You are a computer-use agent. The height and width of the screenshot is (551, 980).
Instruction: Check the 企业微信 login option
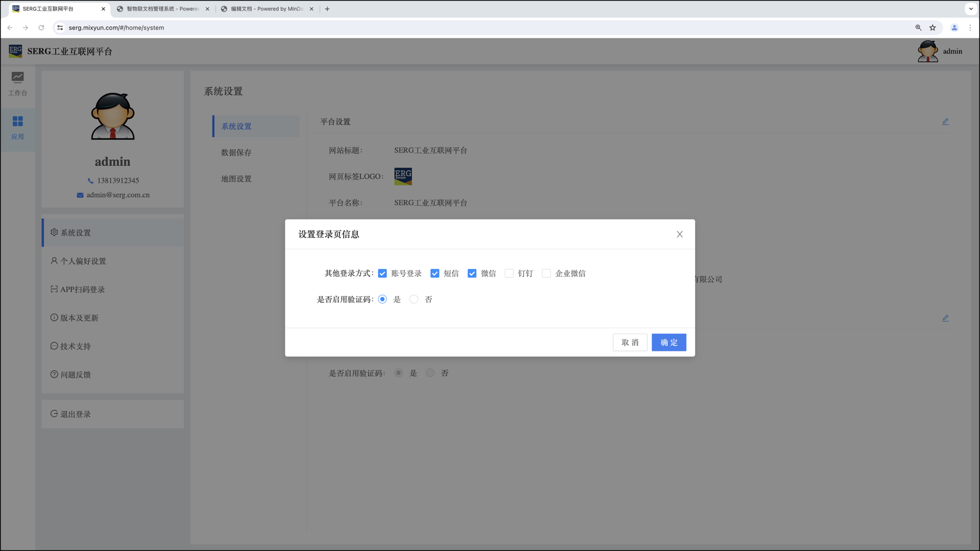click(x=546, y=273)
